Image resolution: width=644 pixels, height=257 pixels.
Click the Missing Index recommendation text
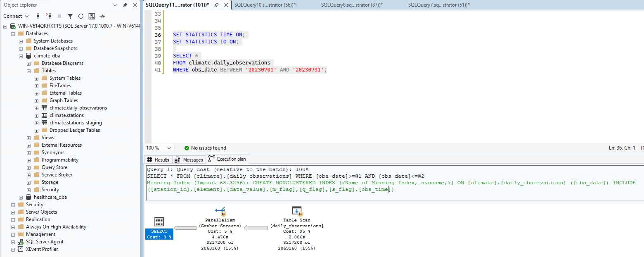tap(391, 186)
